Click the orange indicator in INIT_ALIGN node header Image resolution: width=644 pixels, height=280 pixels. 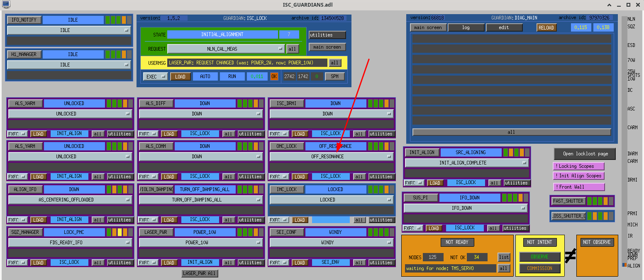click(511, 152)
